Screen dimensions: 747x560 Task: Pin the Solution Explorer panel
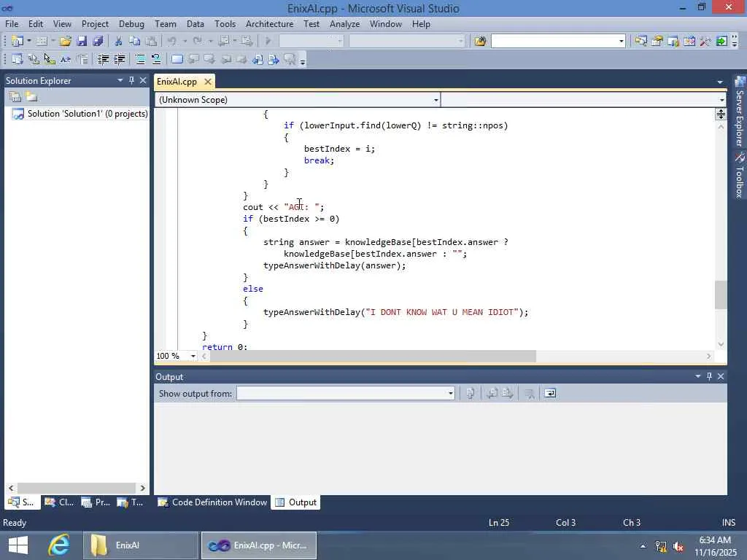point(131,80)
